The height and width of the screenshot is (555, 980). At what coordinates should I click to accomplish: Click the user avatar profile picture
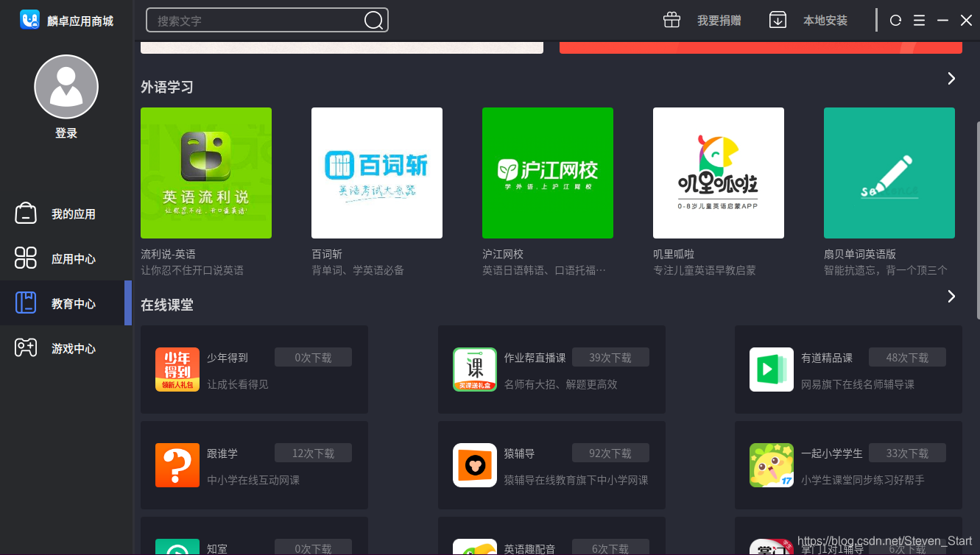66,87
